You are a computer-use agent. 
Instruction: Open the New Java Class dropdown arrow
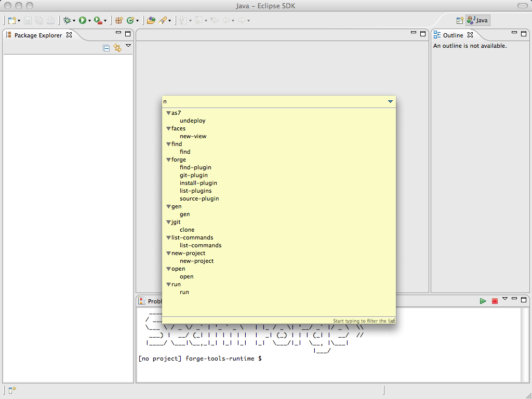click(x=137, y=21)
